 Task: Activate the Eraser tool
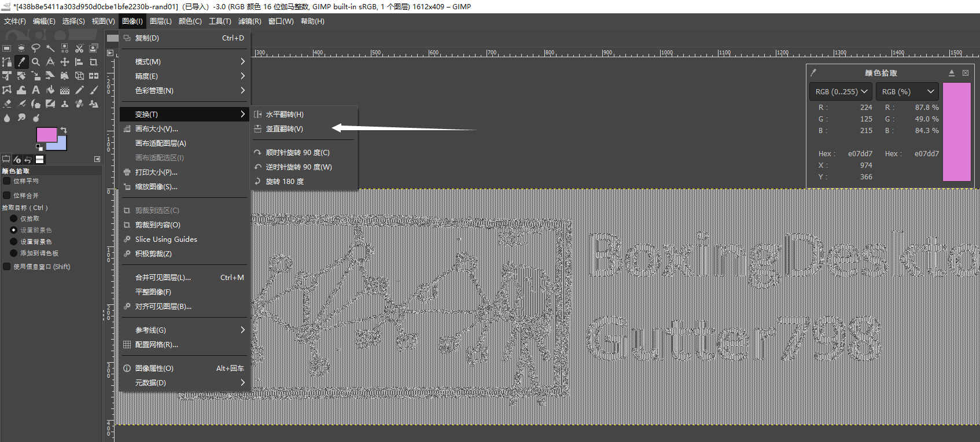coord(7,104)
